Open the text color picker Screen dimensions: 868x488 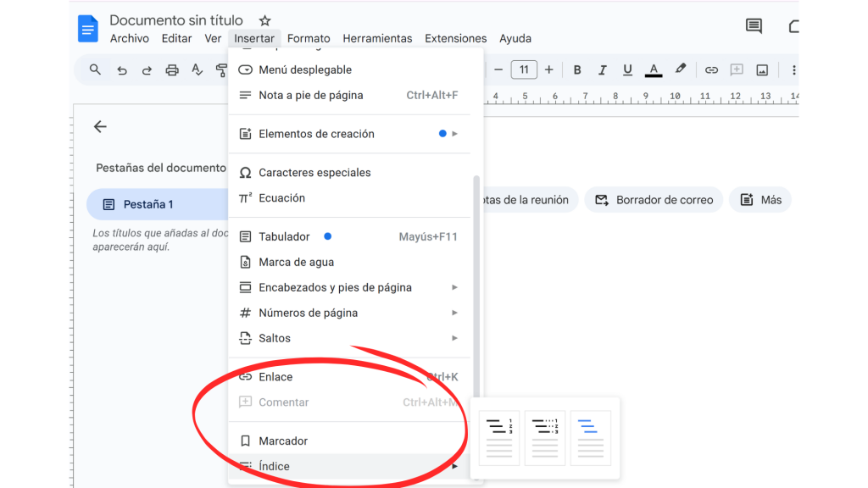pyautogui.click(x=653, y=70)
